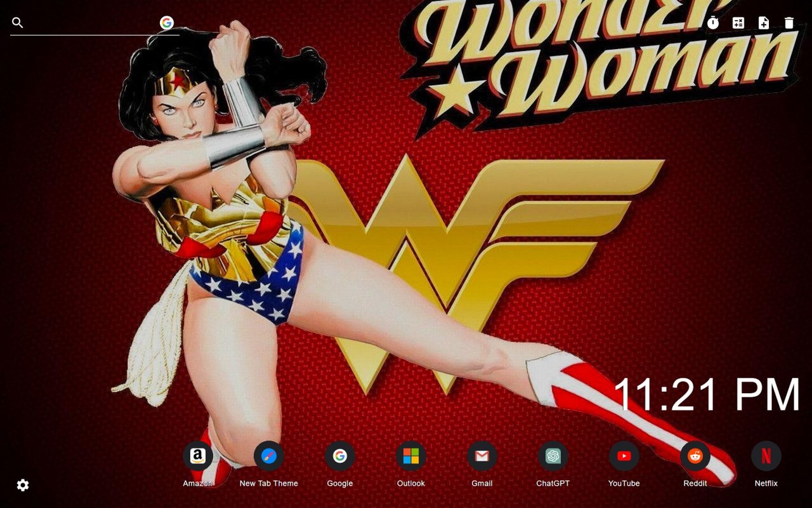The height and width of the screenshot is (508, 812).
Task: Open the calculator tool icon
Action: point(738,23)
